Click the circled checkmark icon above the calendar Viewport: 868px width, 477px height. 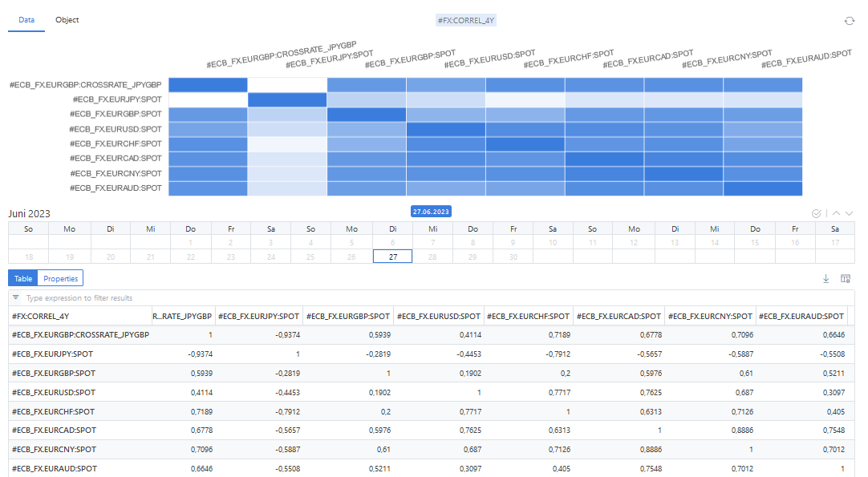pos(817,213)
